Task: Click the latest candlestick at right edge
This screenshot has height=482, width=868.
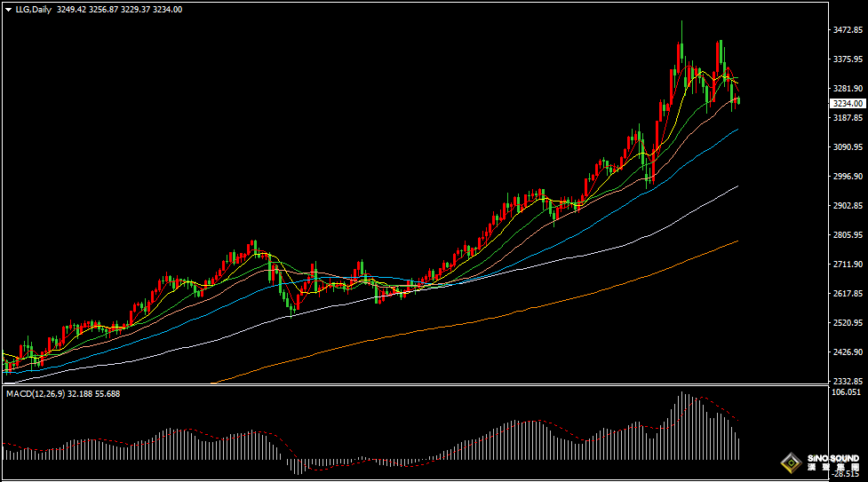Action: tap(738, 100)
